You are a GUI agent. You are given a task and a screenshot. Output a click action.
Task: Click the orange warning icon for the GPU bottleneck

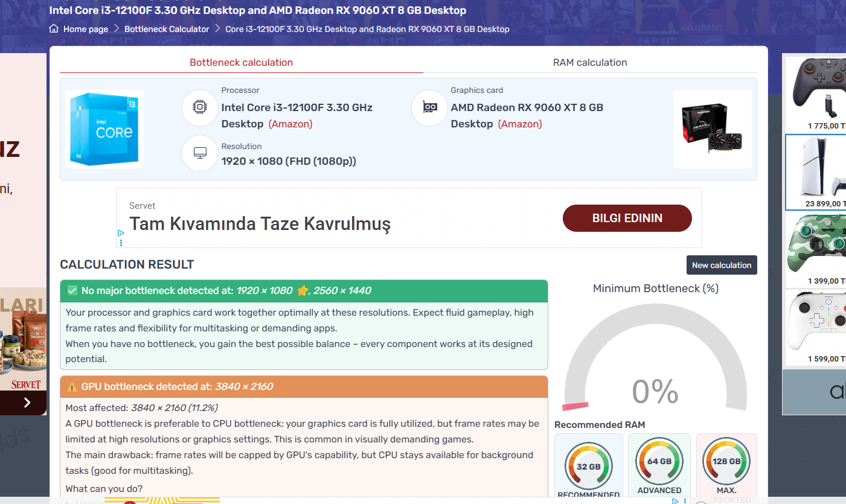click(x=72, y=387)
